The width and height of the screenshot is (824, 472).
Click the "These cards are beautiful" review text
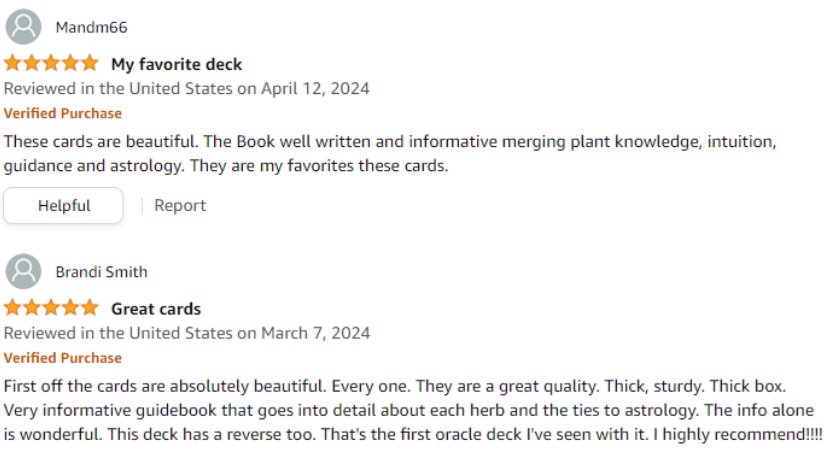tap(390, 154)
